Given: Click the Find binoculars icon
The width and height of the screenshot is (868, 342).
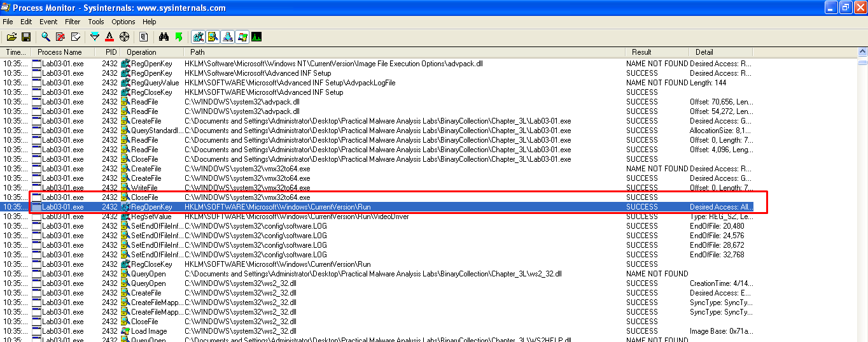Looking at the screenshot, I should (164, 37).
